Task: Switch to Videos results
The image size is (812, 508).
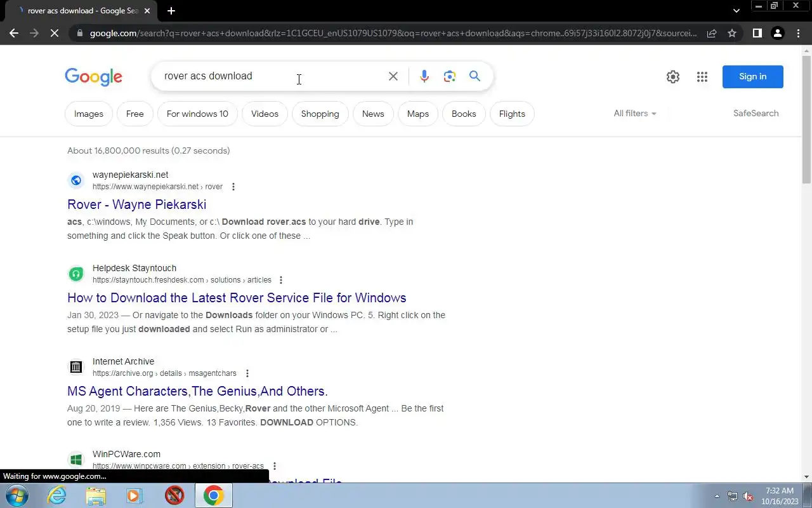Action: click(265, 114)
